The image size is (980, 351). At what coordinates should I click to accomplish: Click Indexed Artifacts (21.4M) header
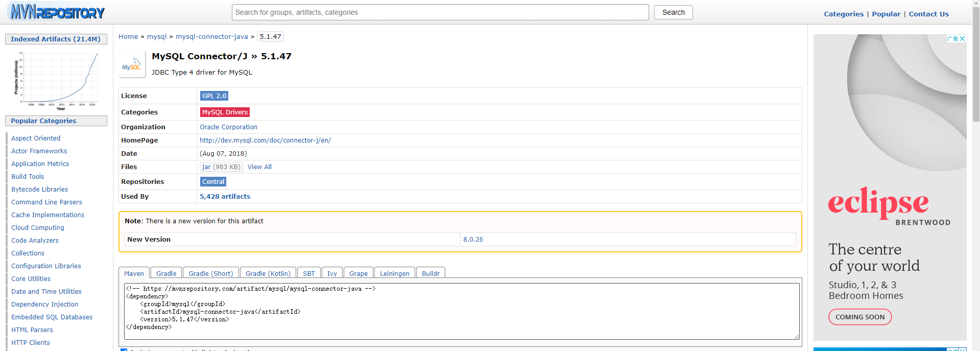click(x=56, y=39)
